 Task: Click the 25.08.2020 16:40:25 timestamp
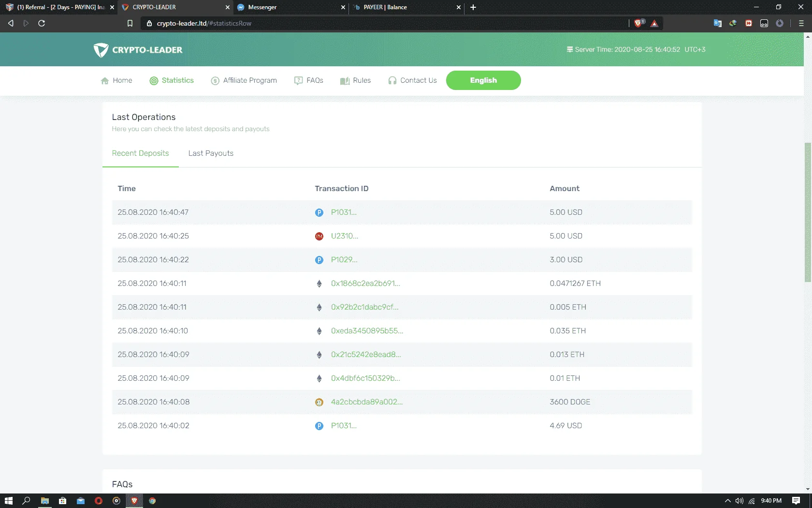pos(153,236)
